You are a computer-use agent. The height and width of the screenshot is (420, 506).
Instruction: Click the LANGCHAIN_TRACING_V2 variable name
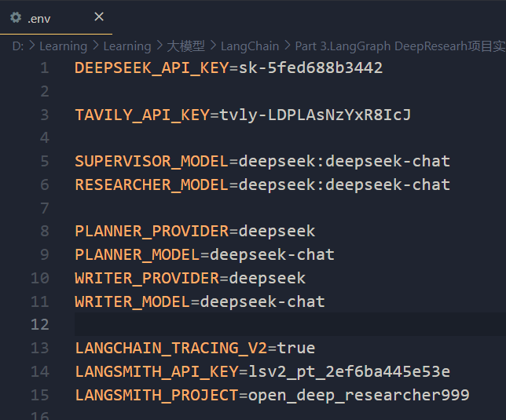(171, 349)
